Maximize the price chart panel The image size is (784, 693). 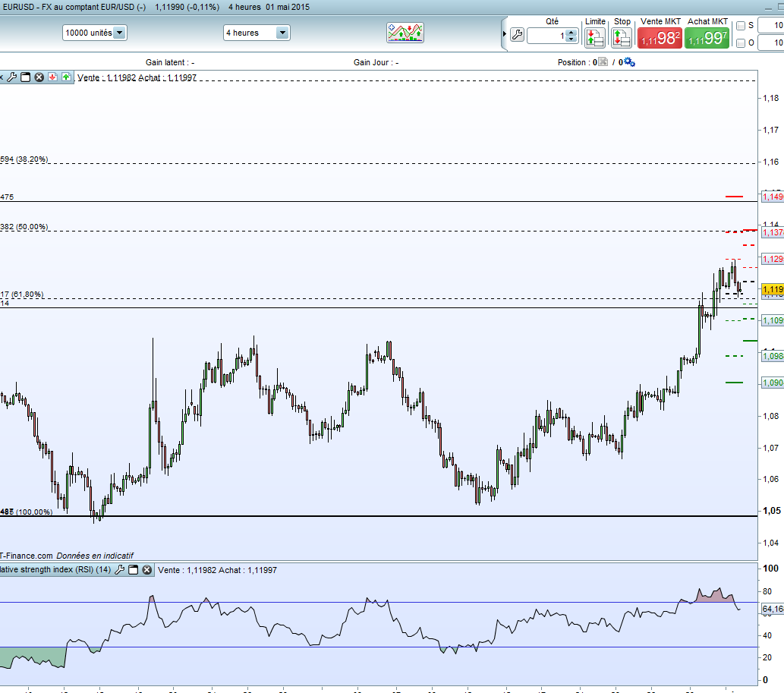tap(26, 77)
